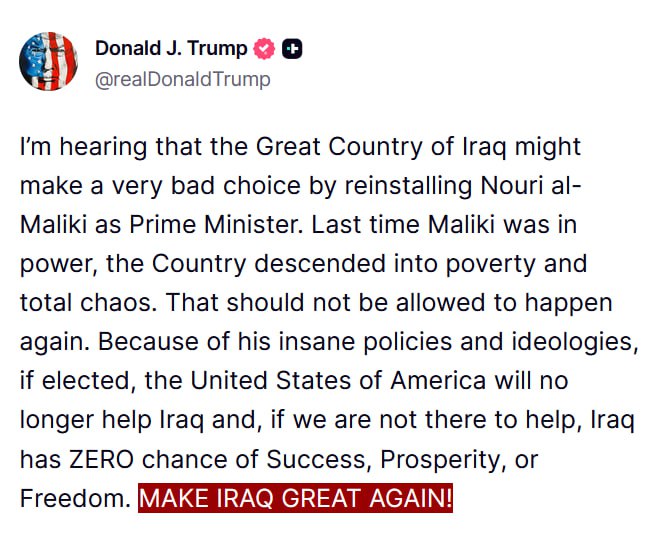Image resolution: width=659 pixels, height=535 pixels.
Task: Open the Donald J. Trump display name
Action: pyautogui.click(x=173, y=48)
